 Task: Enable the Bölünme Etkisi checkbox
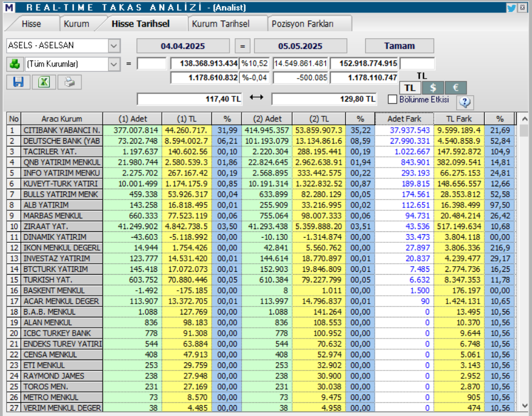tap(392, 99)
